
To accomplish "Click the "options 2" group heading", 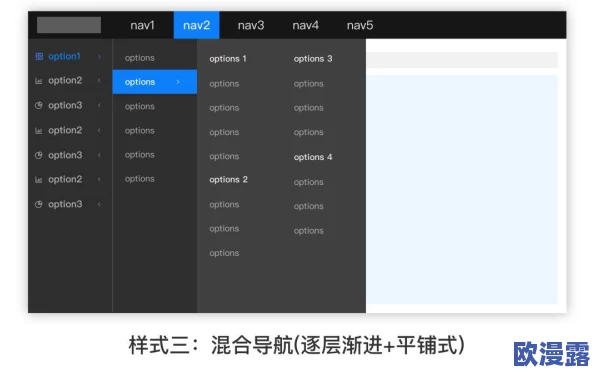I will click(228, 180).
